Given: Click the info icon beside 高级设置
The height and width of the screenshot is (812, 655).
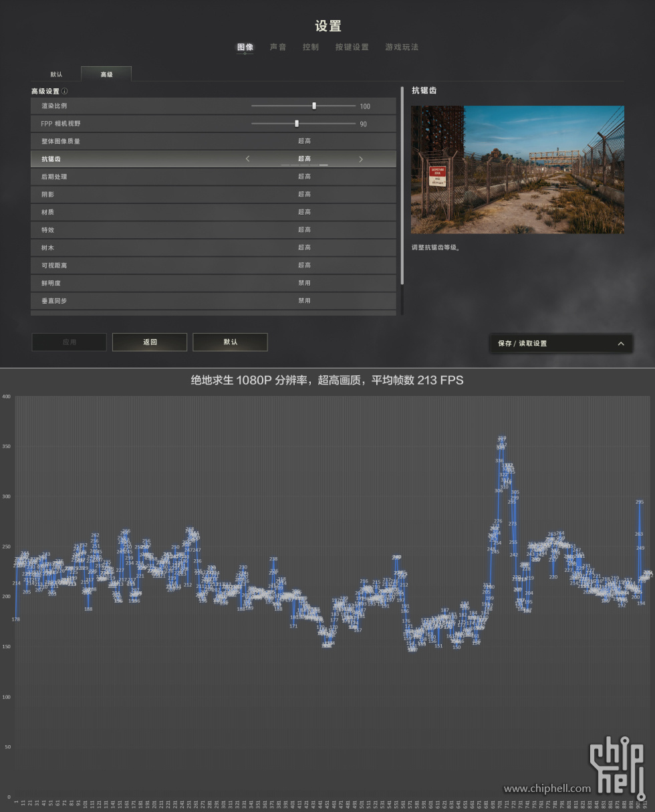Looking at the screenshot, I should pos(64,91).
